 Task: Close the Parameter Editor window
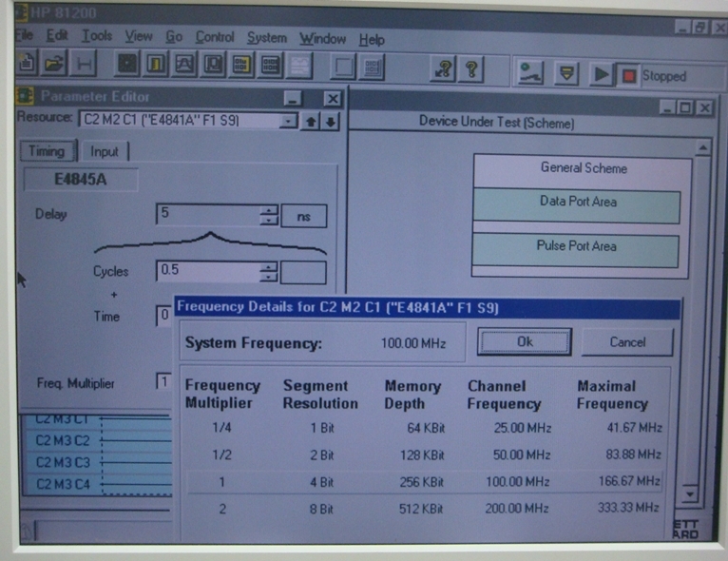333,99
